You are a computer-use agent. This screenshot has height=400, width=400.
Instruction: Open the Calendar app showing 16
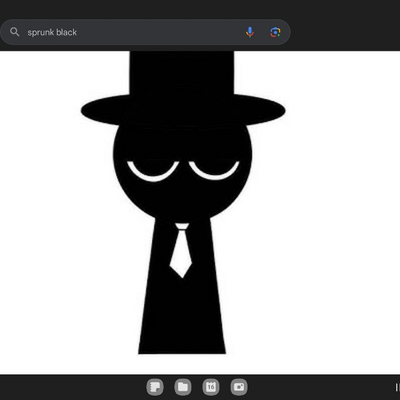pyautogui.click(x=211, y=387)
